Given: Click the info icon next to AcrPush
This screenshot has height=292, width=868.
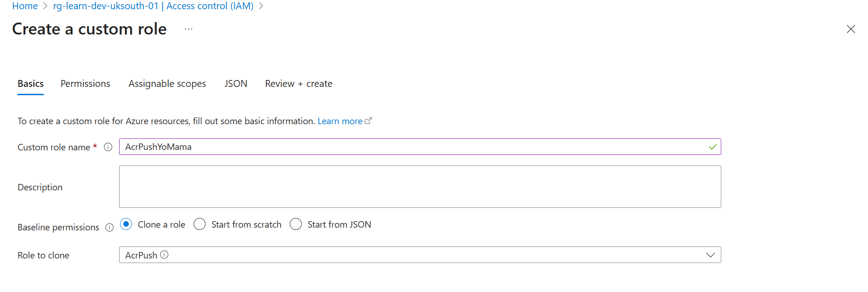Looking at the screenshot, I should [x=164, y=255].
